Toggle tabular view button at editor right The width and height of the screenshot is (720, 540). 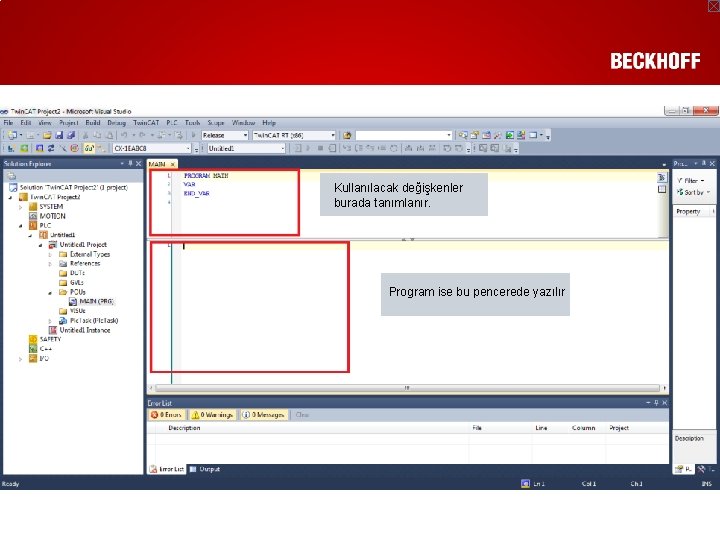(662, 189)
